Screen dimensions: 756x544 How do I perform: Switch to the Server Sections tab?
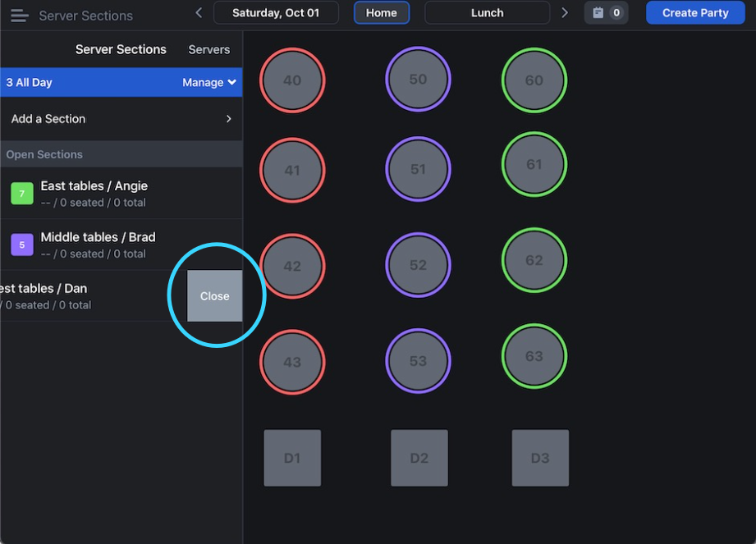[121, 49]
